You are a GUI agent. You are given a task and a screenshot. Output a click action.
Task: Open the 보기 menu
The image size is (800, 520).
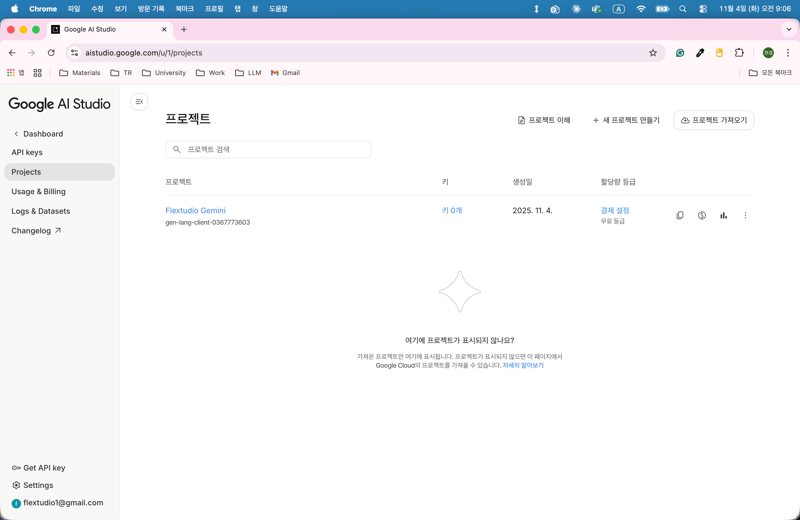[x=120, y=9]
